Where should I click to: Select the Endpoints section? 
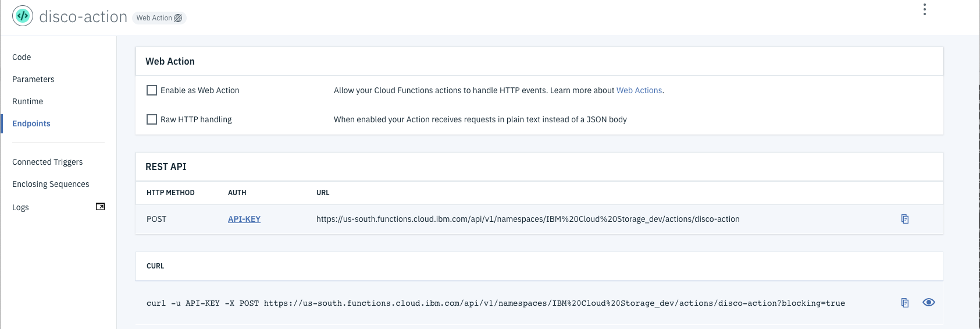click(x=31, y=123)
